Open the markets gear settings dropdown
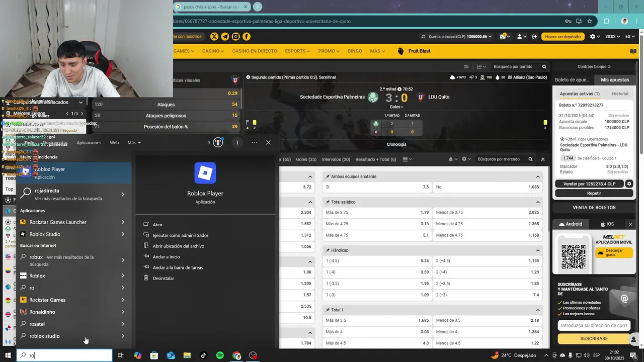 (x=466, y=159)
